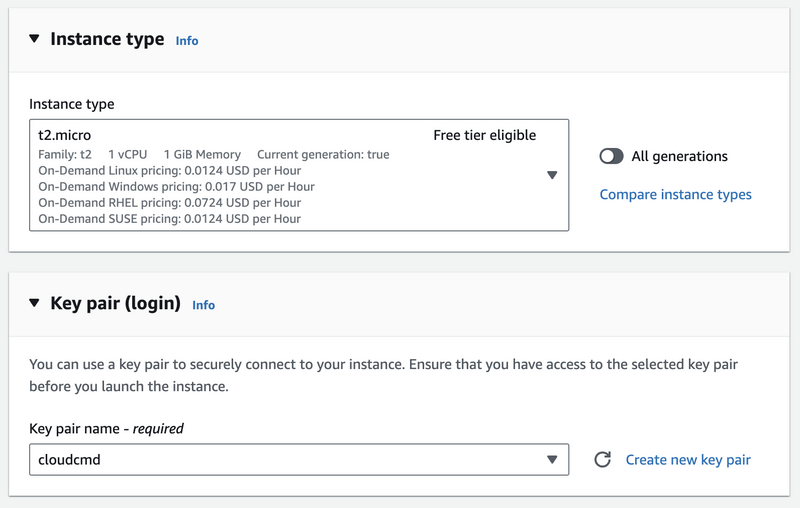Click the refresh key pairs icon
The width and height of the screenshot is (800, 508).
click(x=603, y=460)
